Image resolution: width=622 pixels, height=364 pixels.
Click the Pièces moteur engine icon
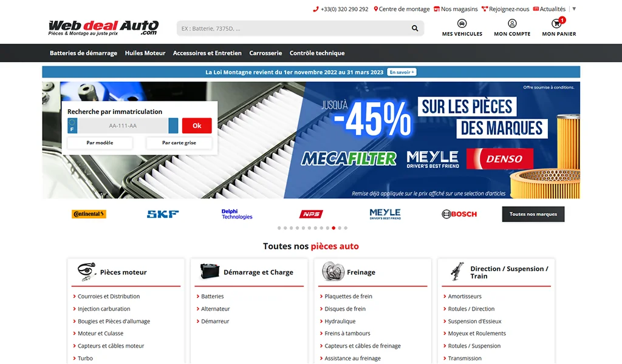(x=87, y=271)
